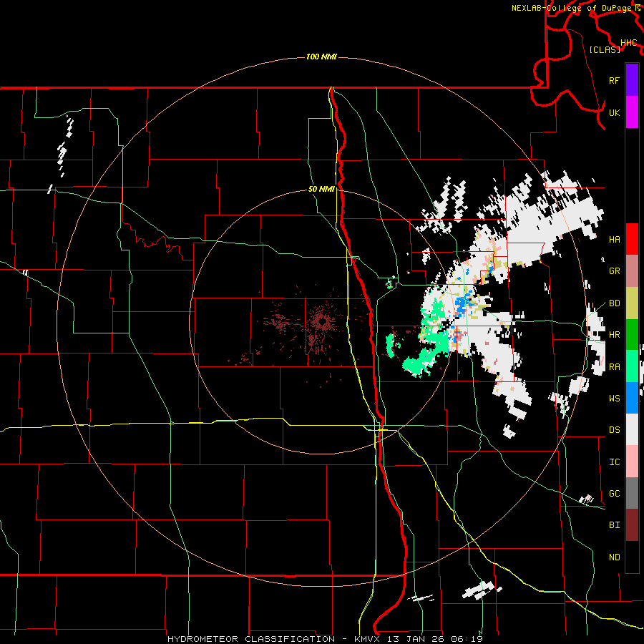This screenshot has height=644, width=644.
Task: Click the RF legend label
Action: click(614, 80)
